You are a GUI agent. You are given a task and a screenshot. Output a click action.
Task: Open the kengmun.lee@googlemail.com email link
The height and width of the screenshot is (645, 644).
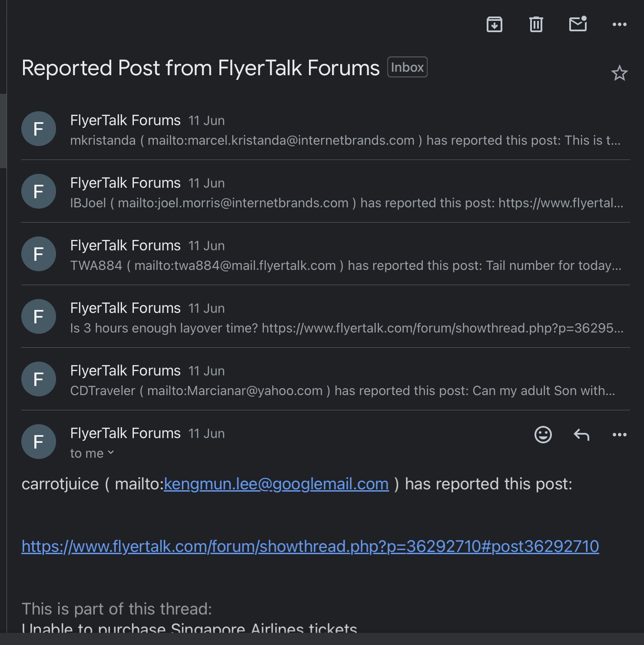click(276, 484)
